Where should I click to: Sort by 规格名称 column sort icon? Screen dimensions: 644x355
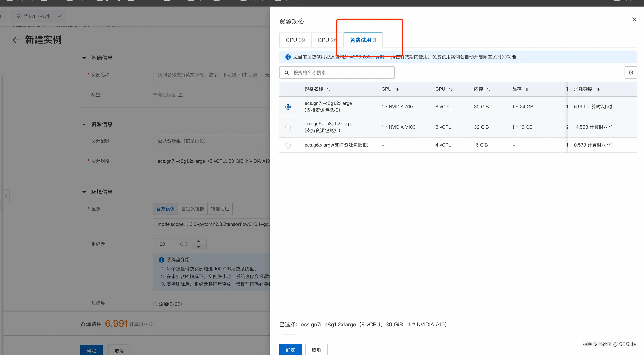pyautogui.click(x=329, y=89)
